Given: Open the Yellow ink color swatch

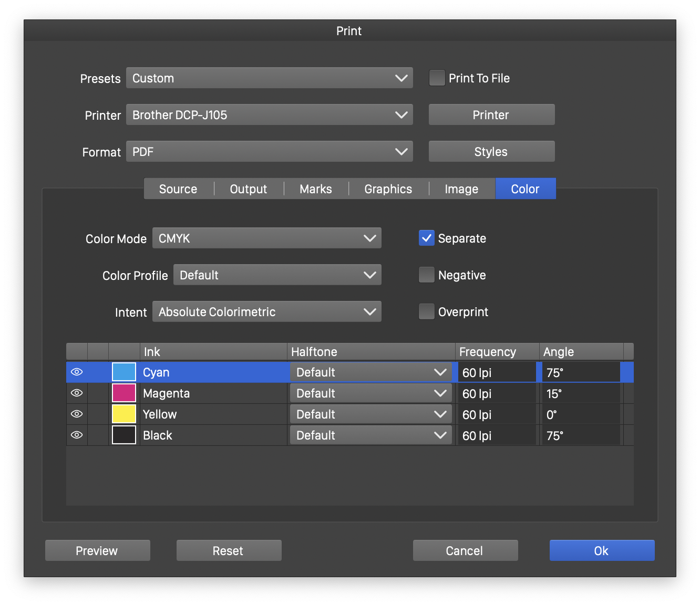Looking at the screenshot, I should (x=124, y=414).
